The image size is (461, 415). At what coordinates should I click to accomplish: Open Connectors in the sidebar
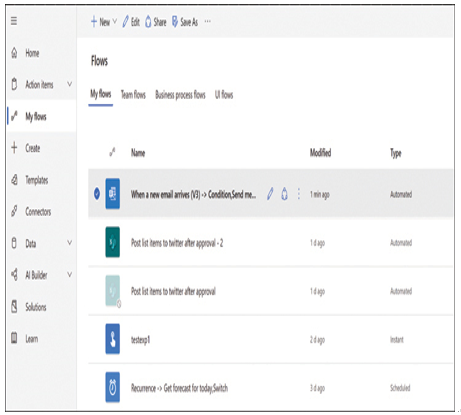(x=38, y=212)
